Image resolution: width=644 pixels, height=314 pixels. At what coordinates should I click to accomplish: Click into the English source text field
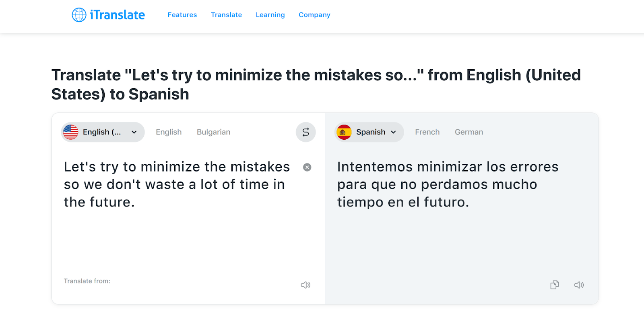177,184
